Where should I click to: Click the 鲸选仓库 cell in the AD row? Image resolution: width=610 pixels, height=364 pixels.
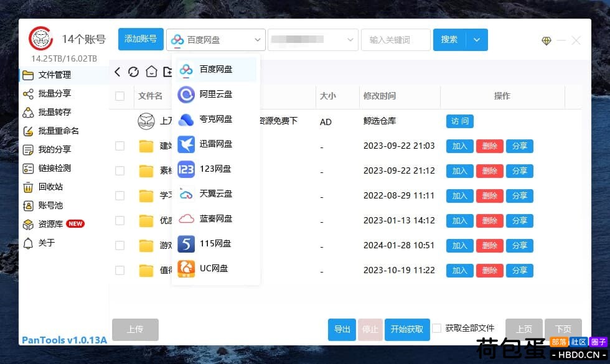pyautogui.click(x=380, y=121)
